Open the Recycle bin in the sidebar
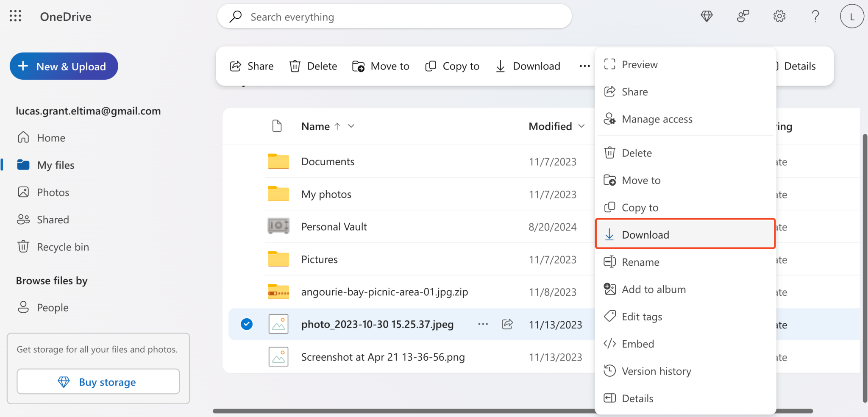The height and width of the screenshot is (417, 868). [53, 247]
